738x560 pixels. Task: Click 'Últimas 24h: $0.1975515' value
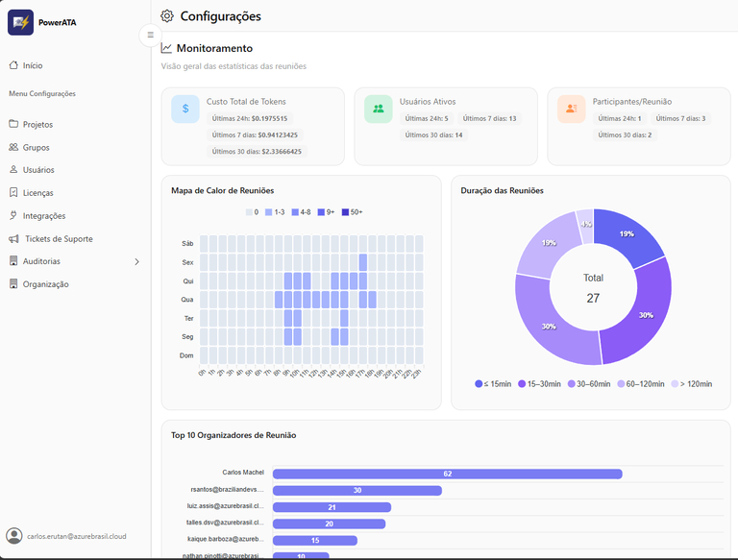(x=250, y=118)
